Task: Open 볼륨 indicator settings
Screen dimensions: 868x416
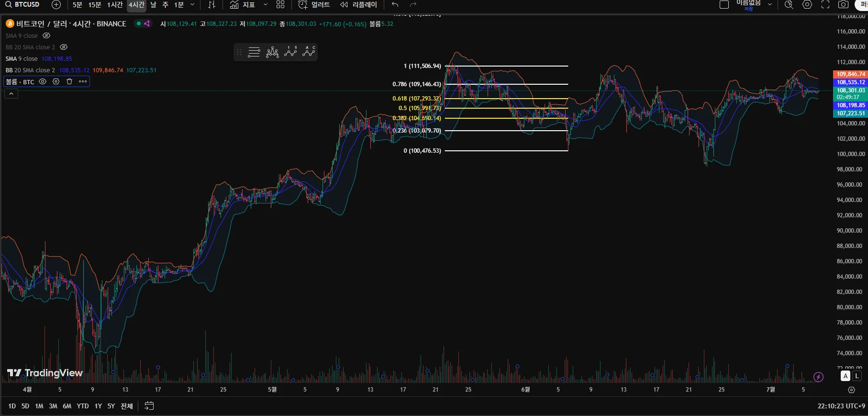Action: 56,81
